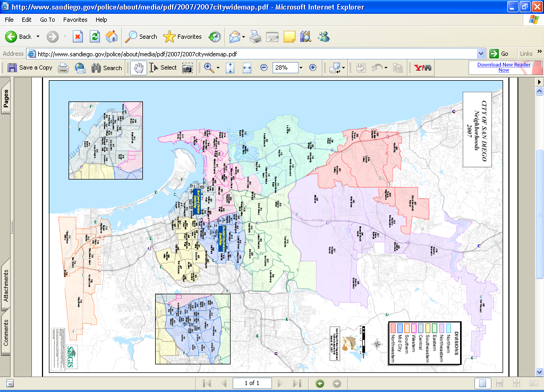Open the zoom percentage dropdown arrow
This screenshot has width=544, height=392.
300,68
